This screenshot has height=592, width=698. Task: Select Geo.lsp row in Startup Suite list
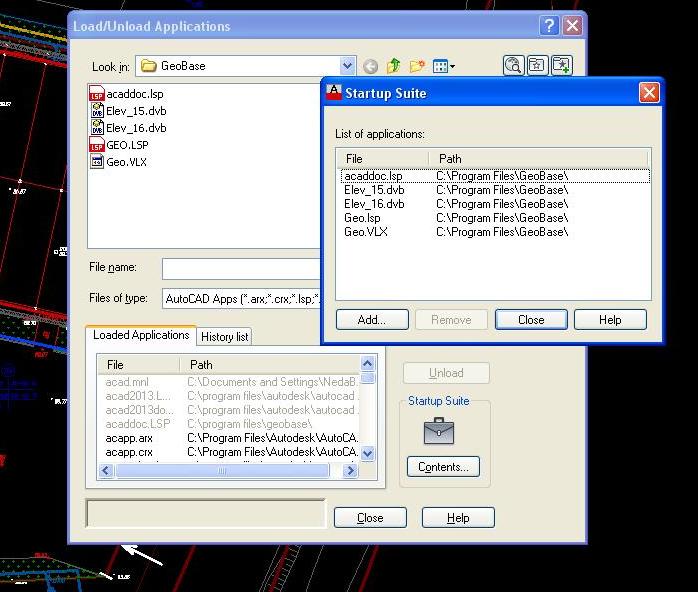tap(495, 218)
